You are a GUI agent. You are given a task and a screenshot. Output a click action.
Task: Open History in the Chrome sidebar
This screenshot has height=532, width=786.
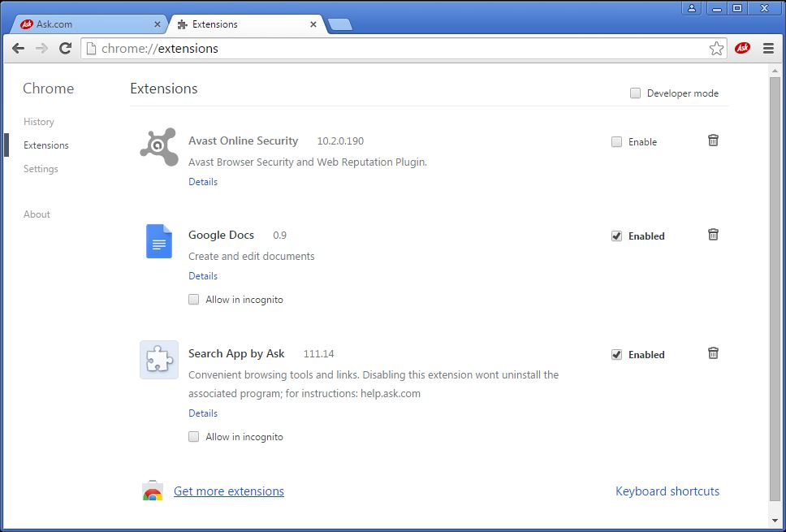39,122
